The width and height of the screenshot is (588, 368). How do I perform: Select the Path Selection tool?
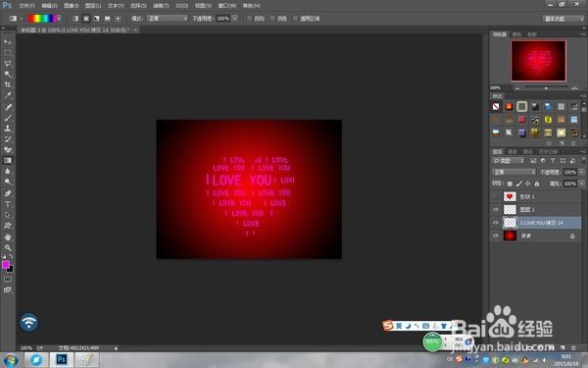[x=8, y=215]
